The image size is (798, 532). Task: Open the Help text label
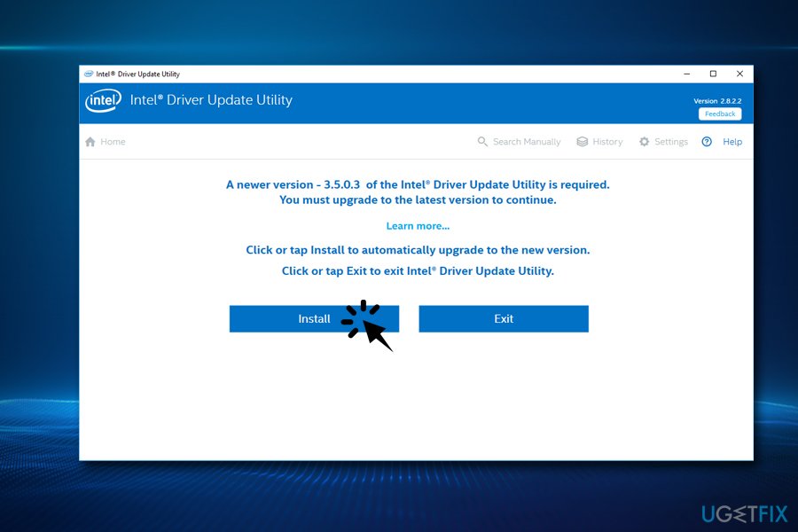tap(732, 142)
